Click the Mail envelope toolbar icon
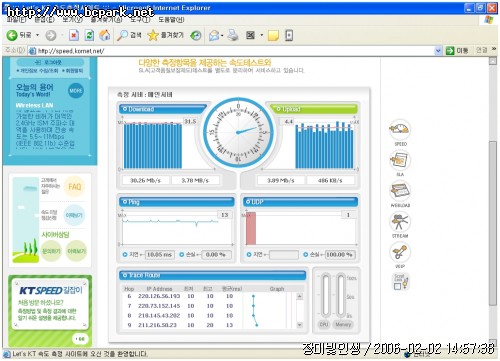Image resolution: width=500 pixels, height=361 pixels. [x=214, y=35]
